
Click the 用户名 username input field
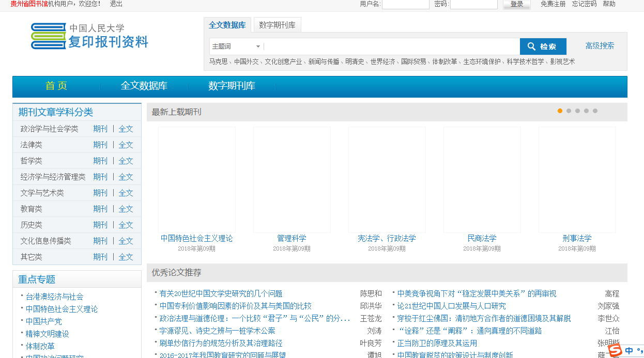(406, 4)
